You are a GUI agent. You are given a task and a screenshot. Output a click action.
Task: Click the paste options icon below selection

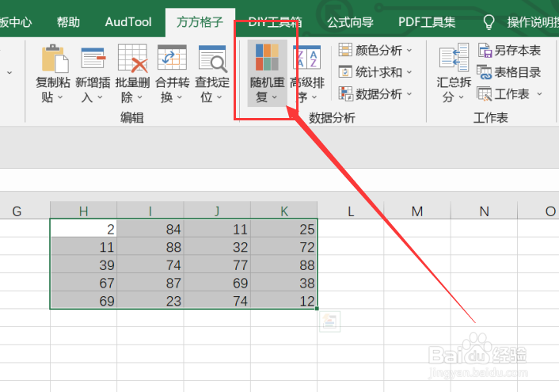[329, 322]
